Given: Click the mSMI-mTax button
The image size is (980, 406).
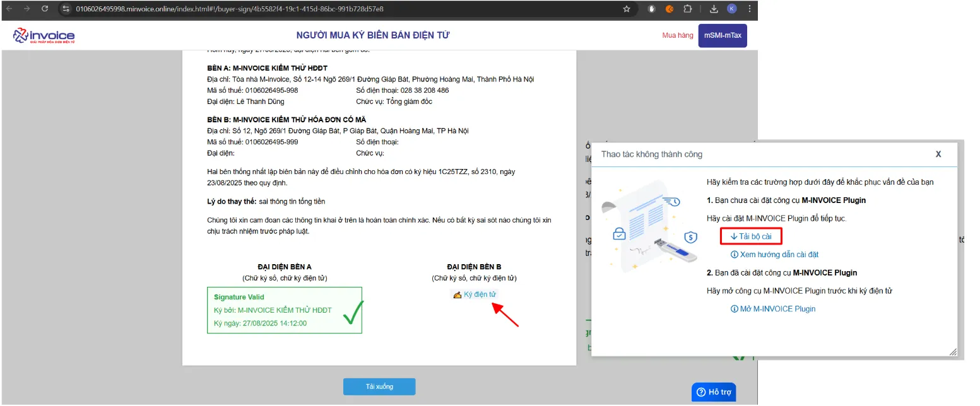Looking at the screenshot, I should pos(723,36).
